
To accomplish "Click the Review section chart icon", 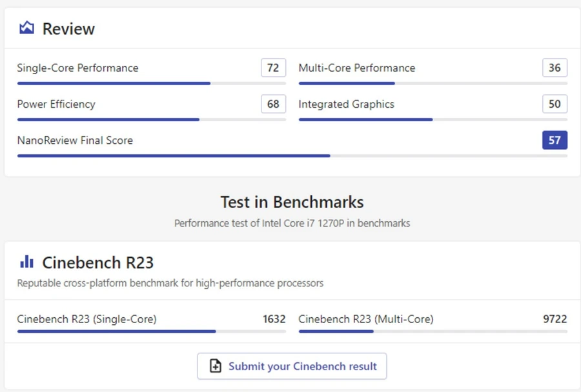I will pyautogui.click(x=26, y=28).
